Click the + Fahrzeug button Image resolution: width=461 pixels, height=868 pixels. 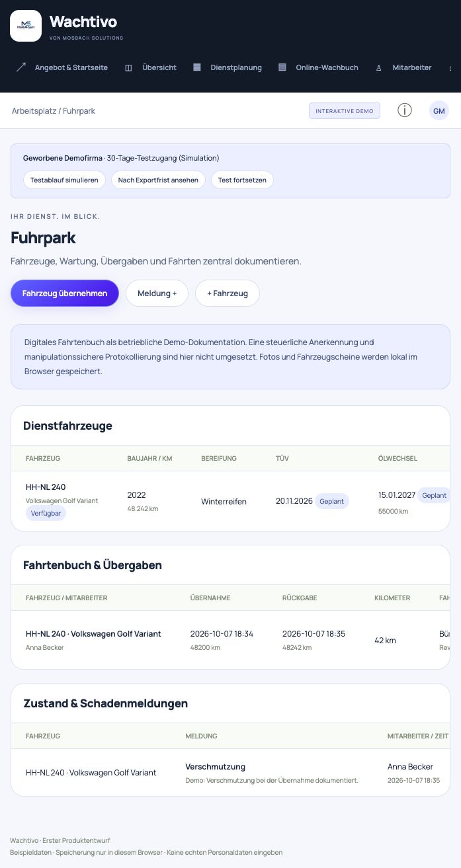[x=228, y=293]
